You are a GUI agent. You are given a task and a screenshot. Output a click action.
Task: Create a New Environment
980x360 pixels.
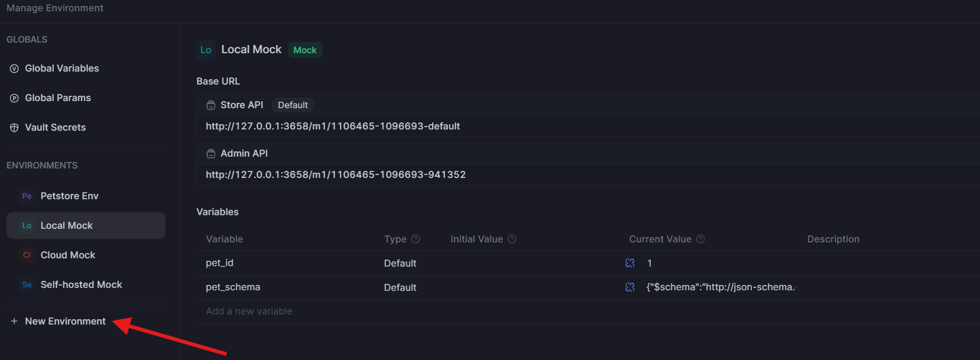click(x=65, y=322)
